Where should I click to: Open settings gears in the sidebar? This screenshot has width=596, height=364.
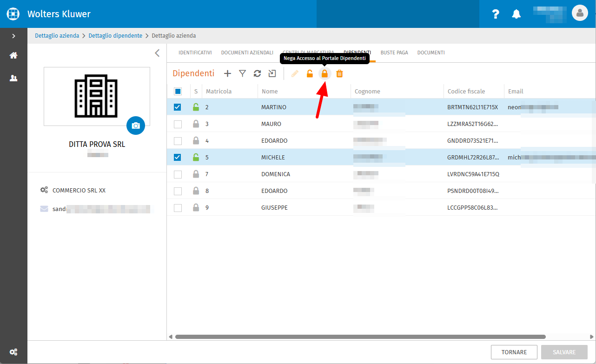pos(13,352)
